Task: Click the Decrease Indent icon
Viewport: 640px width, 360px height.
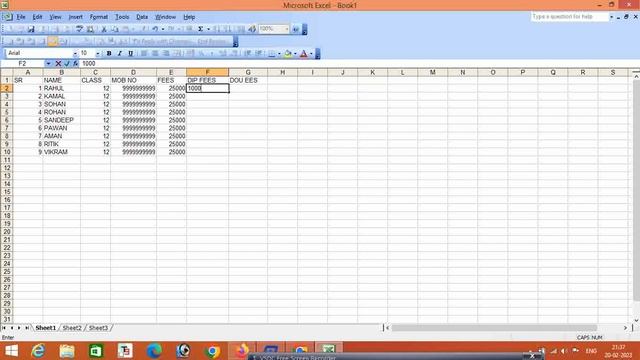Action: [247, 53]
